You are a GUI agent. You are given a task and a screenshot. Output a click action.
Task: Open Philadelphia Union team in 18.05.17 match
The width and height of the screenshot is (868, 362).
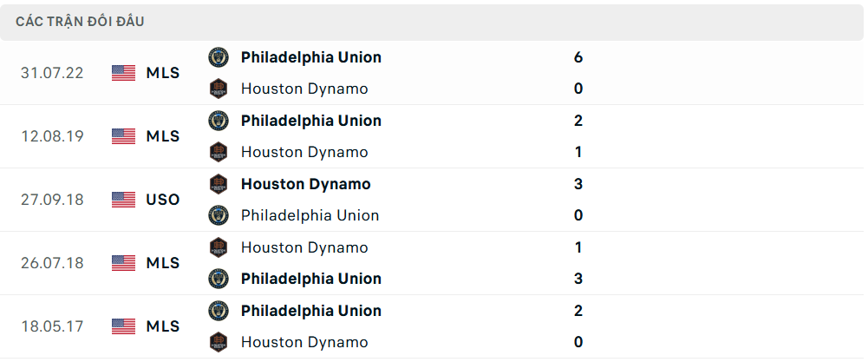point(310,311)
